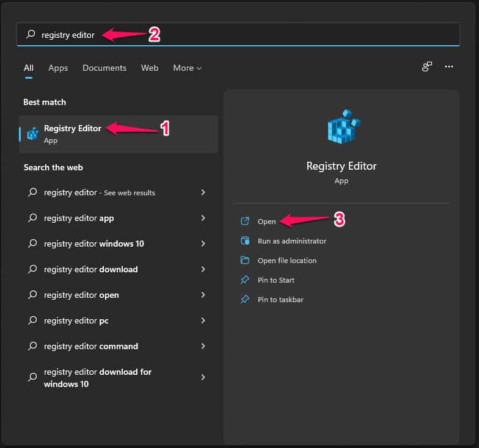
Task: Click search icon beside 'registry editor download'
Action: pos(32,269)
